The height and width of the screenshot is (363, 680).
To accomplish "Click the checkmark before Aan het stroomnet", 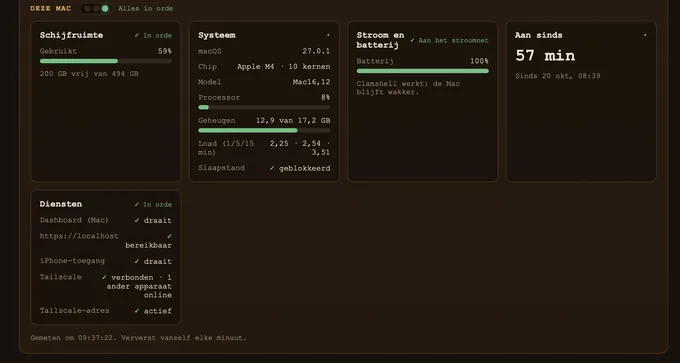I will 412,40.
